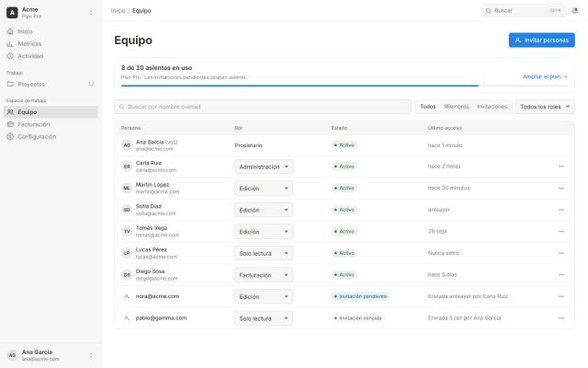Go to Inicio in the sidebar

click(51, 31)
